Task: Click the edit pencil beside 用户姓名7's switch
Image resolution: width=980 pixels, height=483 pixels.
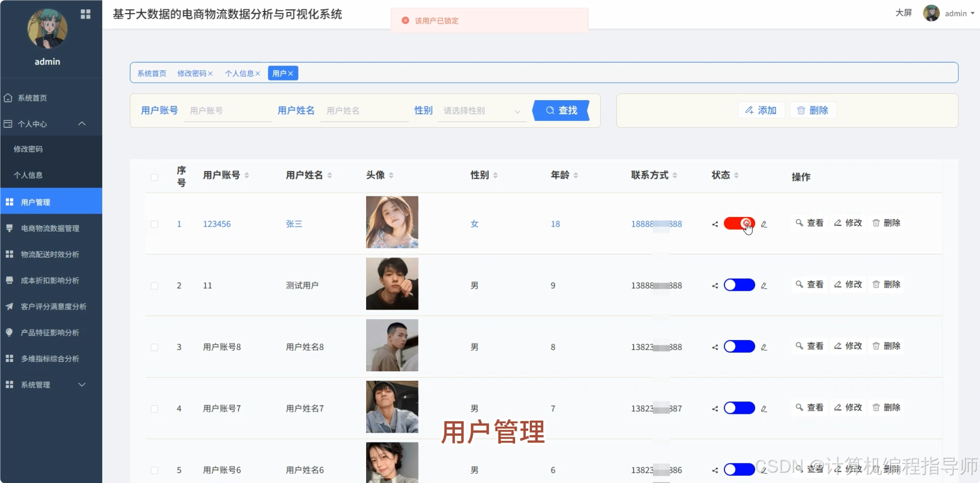Action: (x=764, y=409)
